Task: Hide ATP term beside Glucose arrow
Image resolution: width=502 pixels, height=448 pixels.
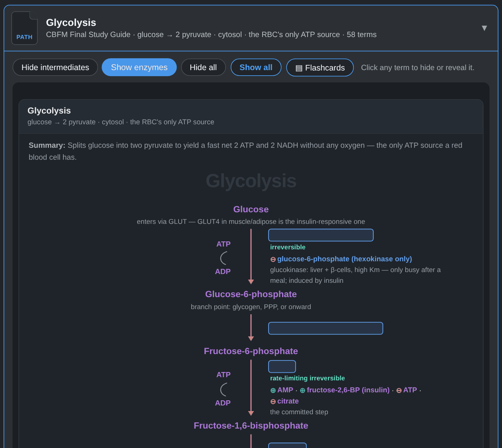Action: (x=223, y=244)
